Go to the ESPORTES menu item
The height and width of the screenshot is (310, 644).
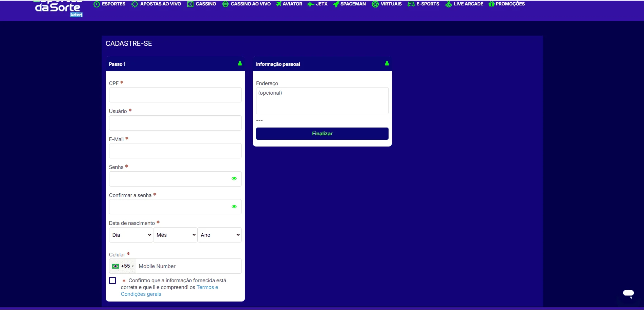tap(113, 4)
